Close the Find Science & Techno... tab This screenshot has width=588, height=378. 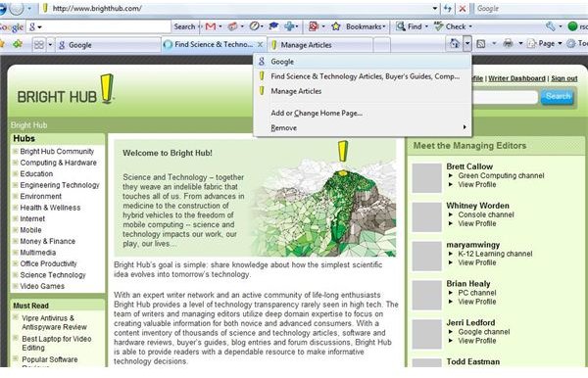[x=260, y=44]
